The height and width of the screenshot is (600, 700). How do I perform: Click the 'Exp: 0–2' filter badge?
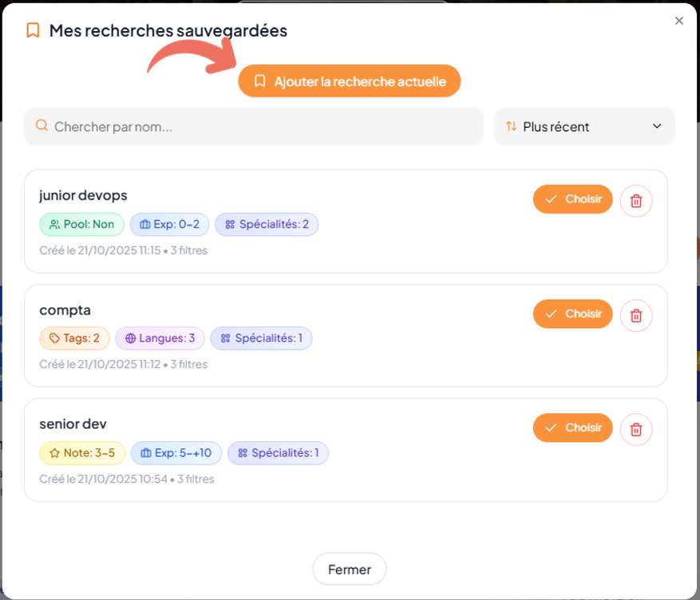pyautogui.click(x=169, y=224)
